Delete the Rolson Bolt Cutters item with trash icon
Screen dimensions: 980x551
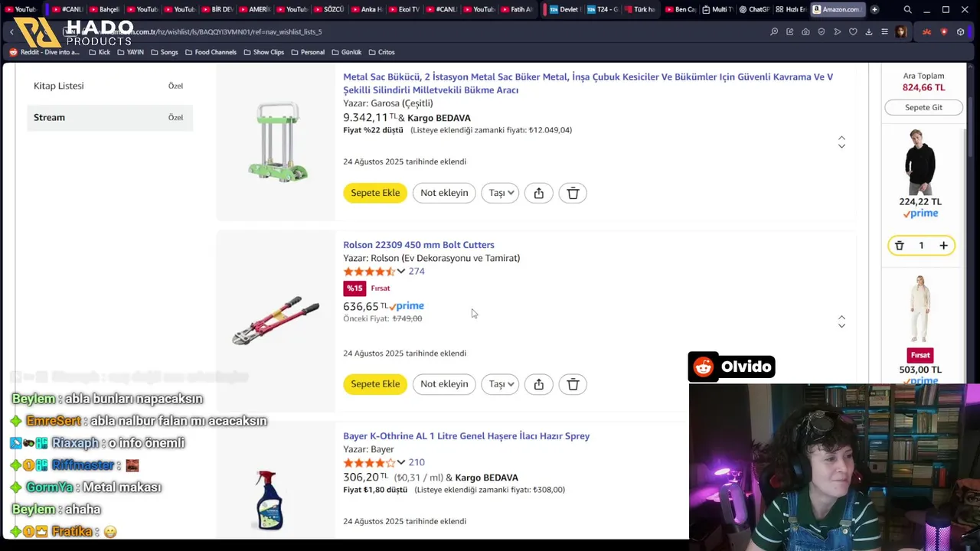[x=573, y=384]
